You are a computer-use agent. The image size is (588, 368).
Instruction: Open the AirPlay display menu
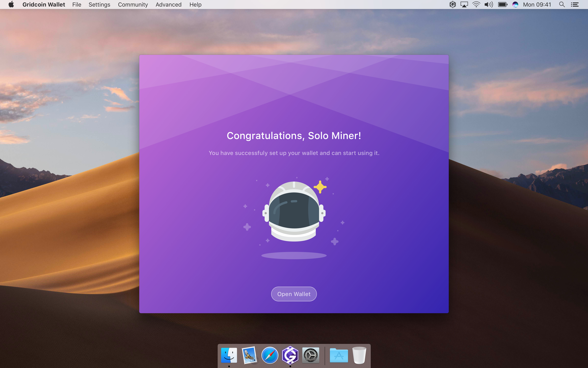(x=464, y=4)
